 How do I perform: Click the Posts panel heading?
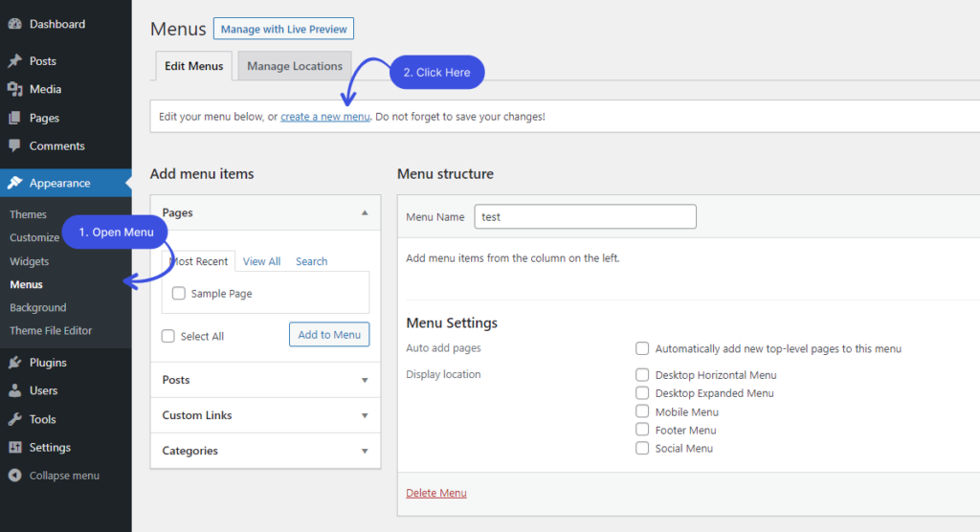point(176,380)
